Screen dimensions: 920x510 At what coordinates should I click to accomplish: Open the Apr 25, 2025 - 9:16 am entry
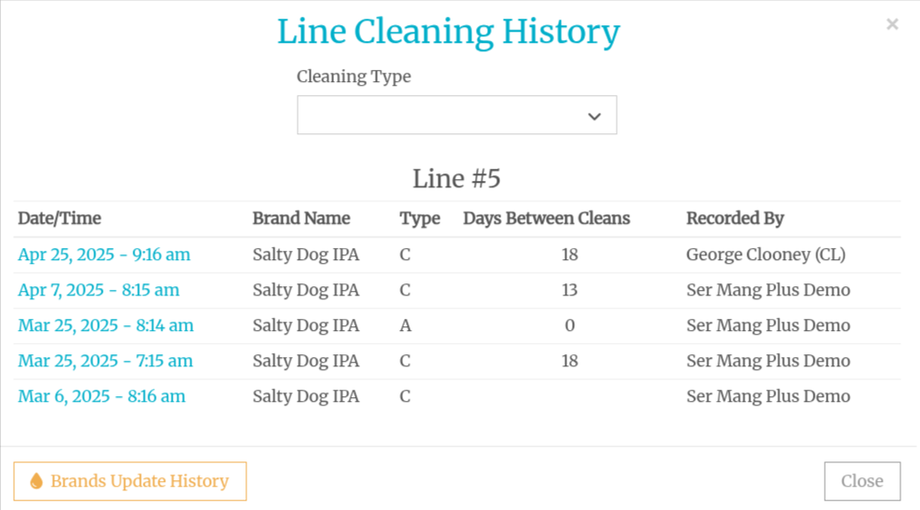104,255
